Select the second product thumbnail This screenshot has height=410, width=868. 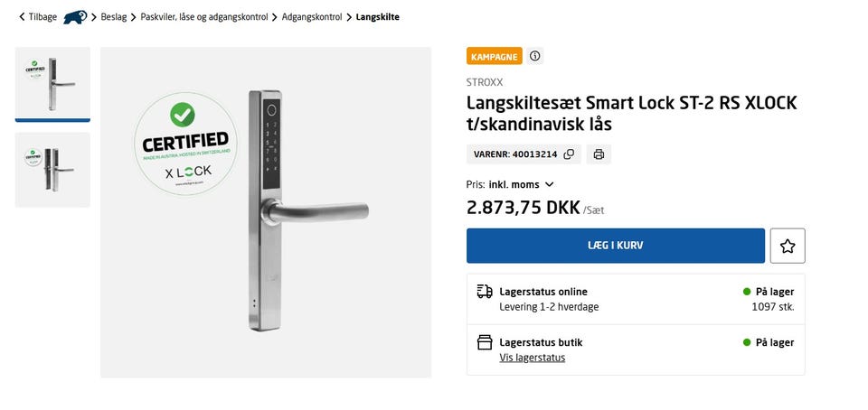pos(52,170)
